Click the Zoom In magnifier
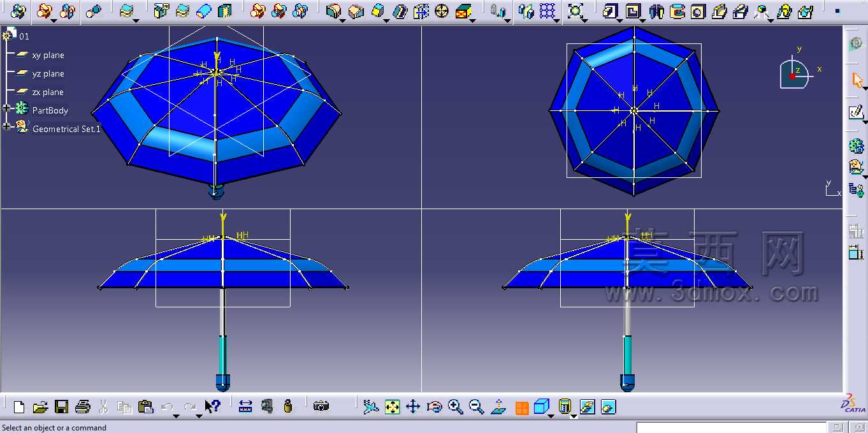The height and width of the screenshot is (433, 868). [x=455, y=407]
